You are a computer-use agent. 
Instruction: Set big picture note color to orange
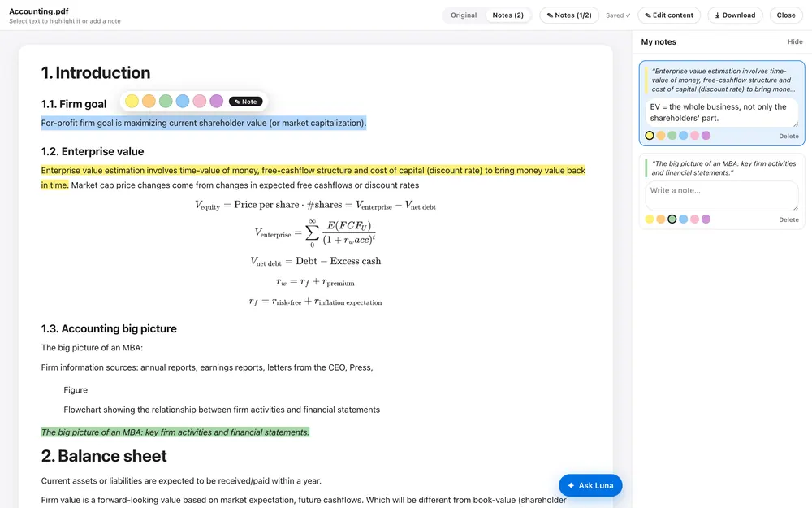(661, 219)
